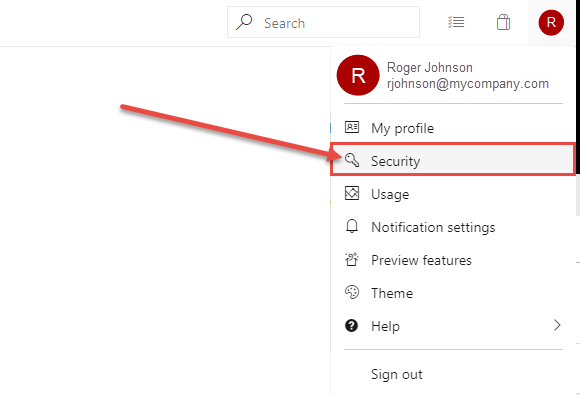The width and height of the screenshot is (580, 395).
Task: Click the Notification bell icon
Action: 352,226
